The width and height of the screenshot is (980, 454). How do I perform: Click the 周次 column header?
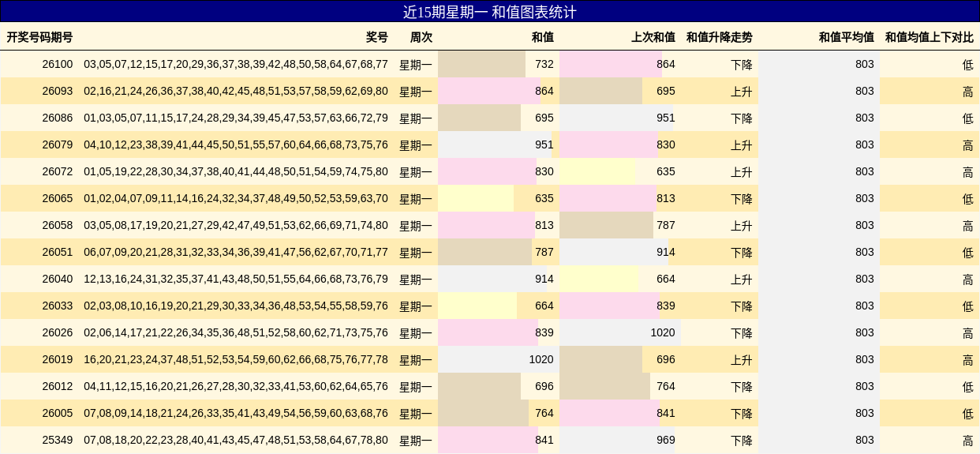tap(421, 37)
